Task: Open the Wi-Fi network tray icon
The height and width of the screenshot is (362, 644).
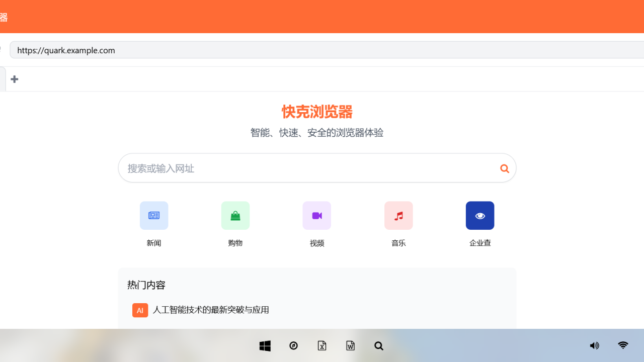Action: pos(623,345)
